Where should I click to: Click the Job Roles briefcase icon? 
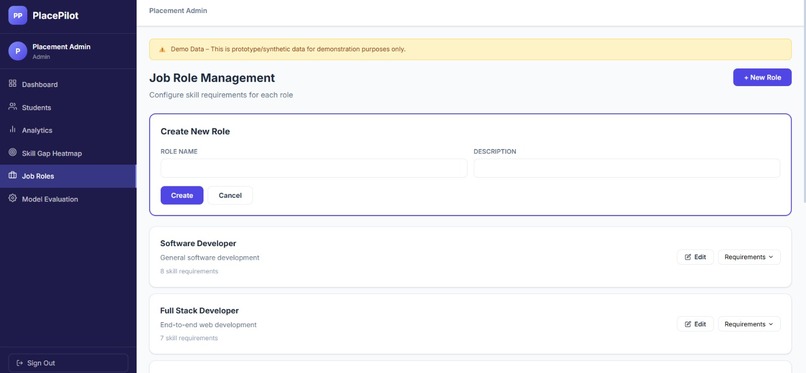pyautogui.click(x=13, y=176)
